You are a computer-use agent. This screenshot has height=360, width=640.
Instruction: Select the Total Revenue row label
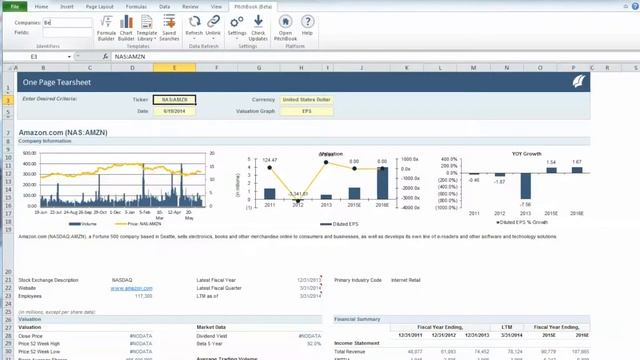(x=350, y=351)
